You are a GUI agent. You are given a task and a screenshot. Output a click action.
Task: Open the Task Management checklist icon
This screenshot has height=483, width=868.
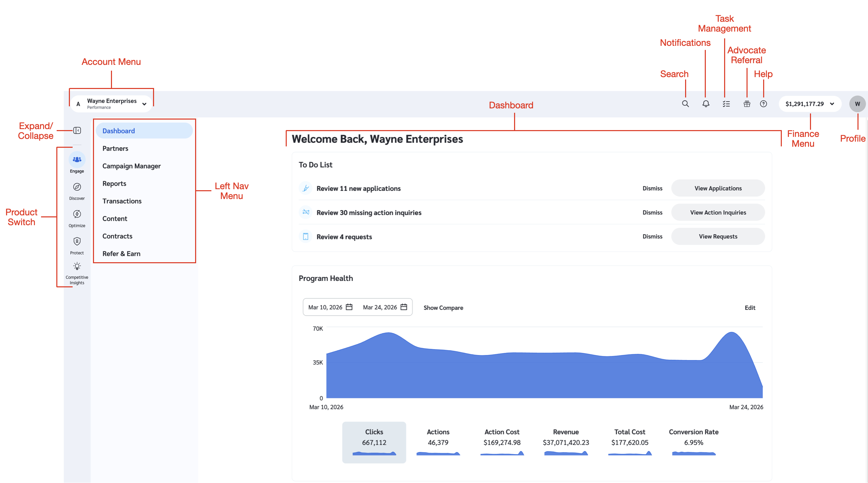[726, 104]
